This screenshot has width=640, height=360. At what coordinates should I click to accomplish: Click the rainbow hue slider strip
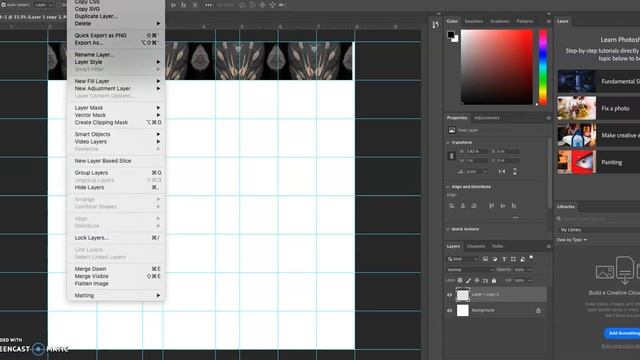click(x=542, y=67)
